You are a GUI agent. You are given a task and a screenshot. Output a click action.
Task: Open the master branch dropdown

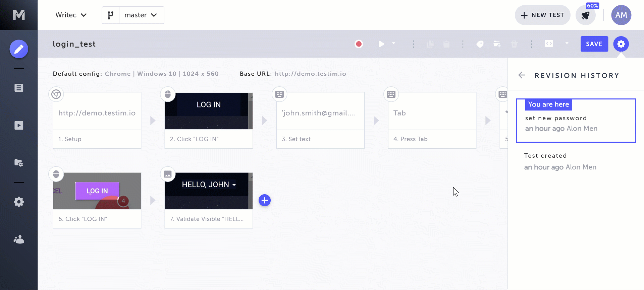pos(142,15)
